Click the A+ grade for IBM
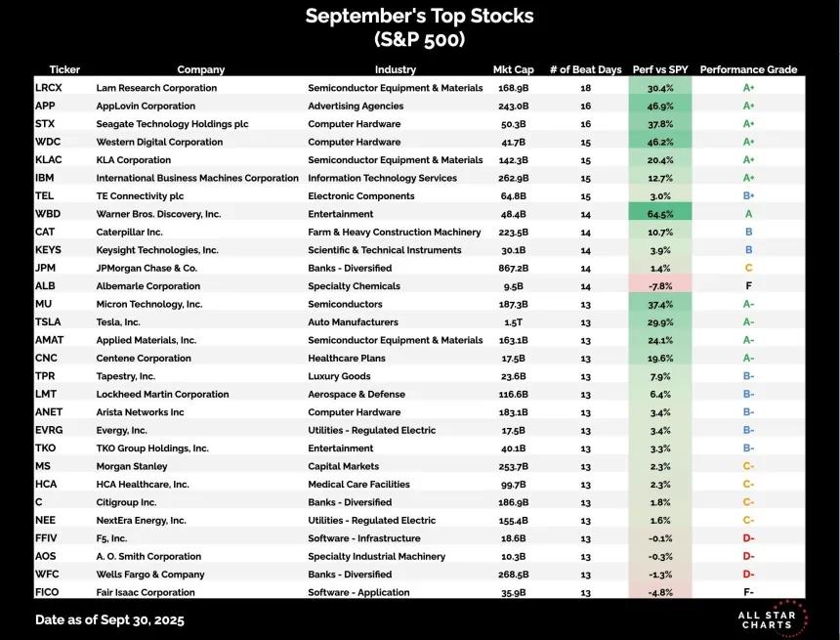 coord(748,178)
